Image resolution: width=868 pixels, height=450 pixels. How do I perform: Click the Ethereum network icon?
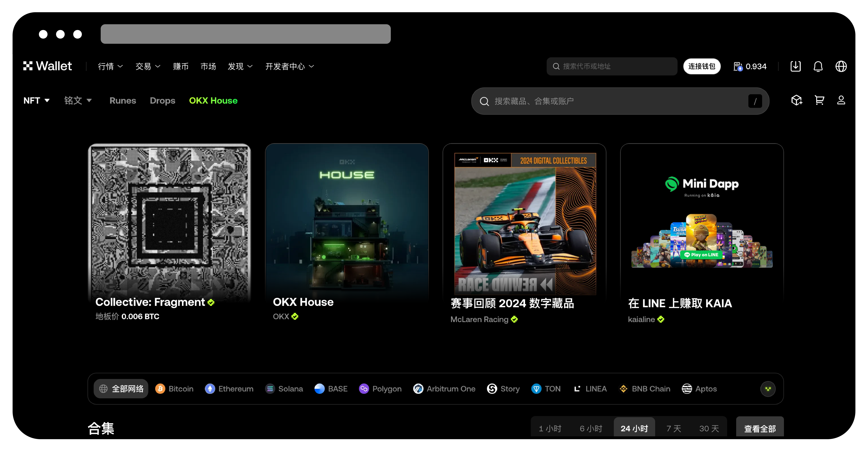click(210, 389)
